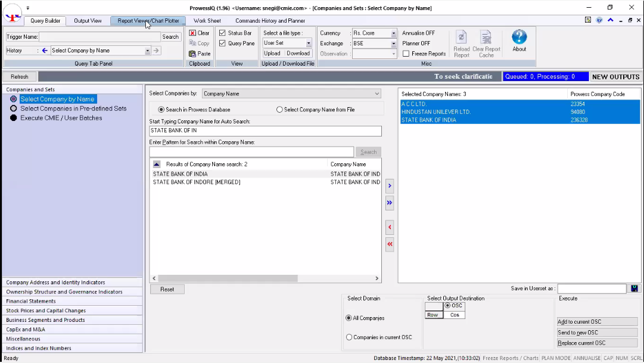Enable the Freeze Reports checkbox
The height and width of the screenshot is (363, 644).
click(406, 54)
